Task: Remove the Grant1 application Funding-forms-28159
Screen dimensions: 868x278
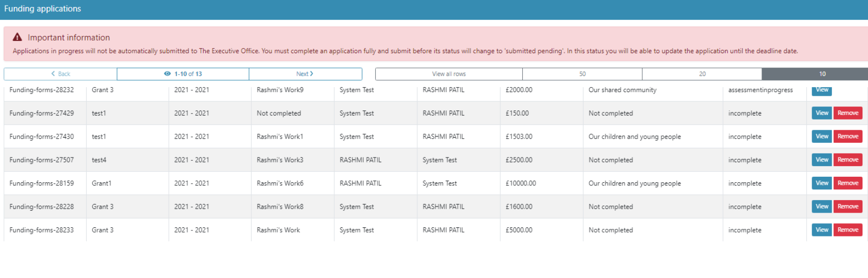Action: 848,183
